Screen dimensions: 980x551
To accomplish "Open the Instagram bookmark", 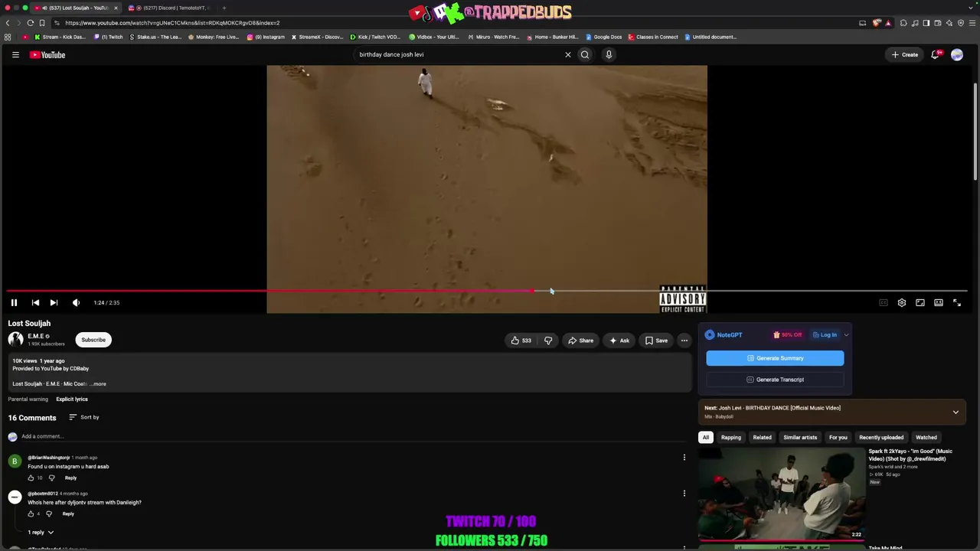I will tap(266, 37).
